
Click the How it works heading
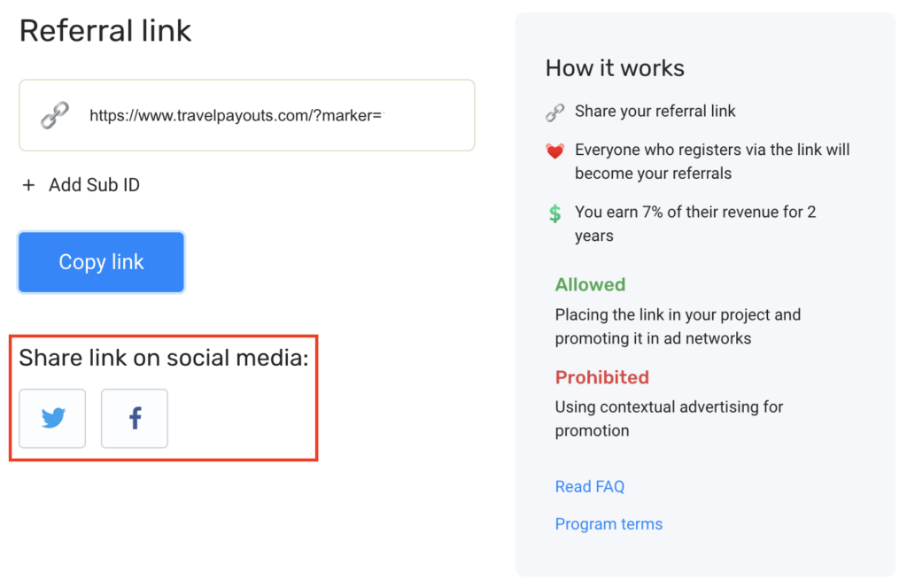pyautogui.click(x=615, y=68)
